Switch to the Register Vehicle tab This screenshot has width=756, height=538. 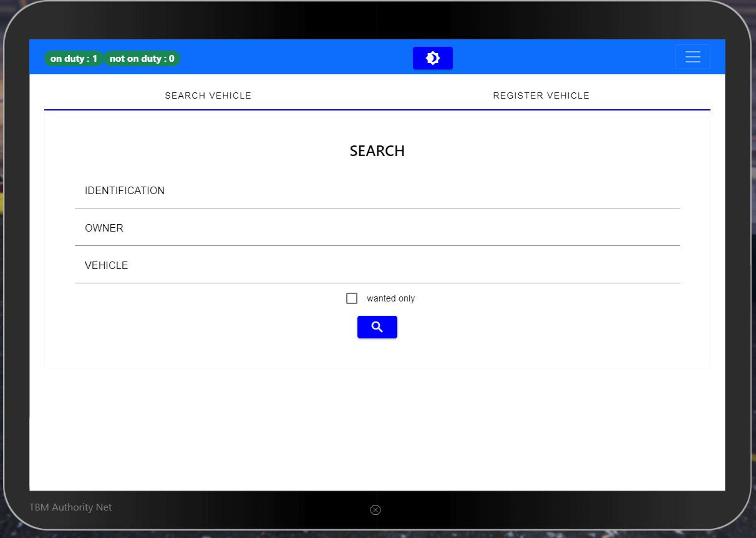click(x=541, y=95)
